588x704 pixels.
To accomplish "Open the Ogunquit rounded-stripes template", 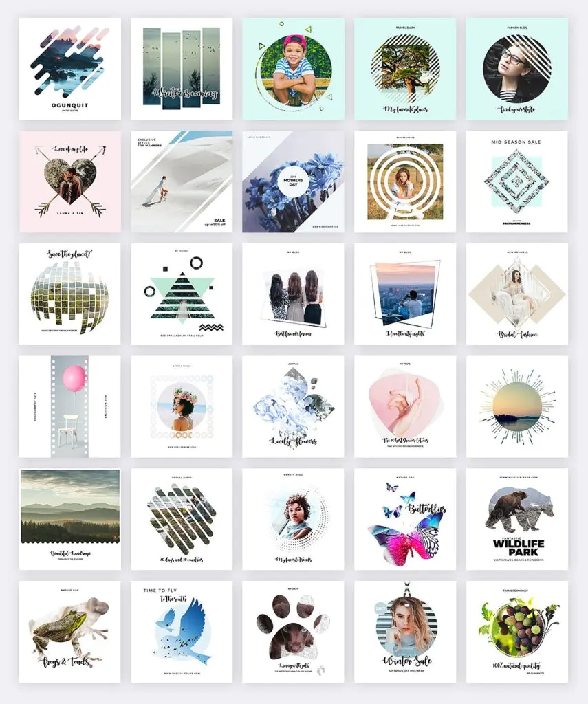I will coord(69,69).
